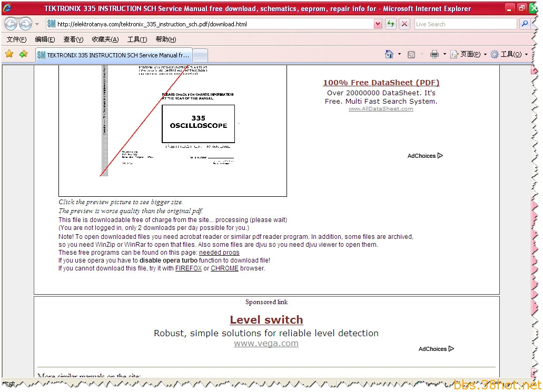Click the Print icon
Viewport: 543px width, 392px height.
point(435,54)
